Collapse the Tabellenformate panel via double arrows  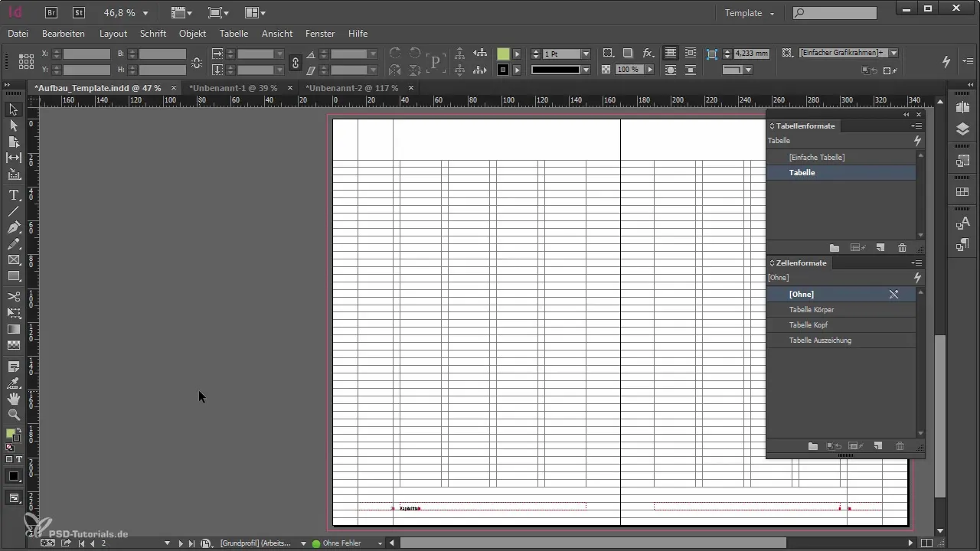pyautogui.click(x=906, y=114)
